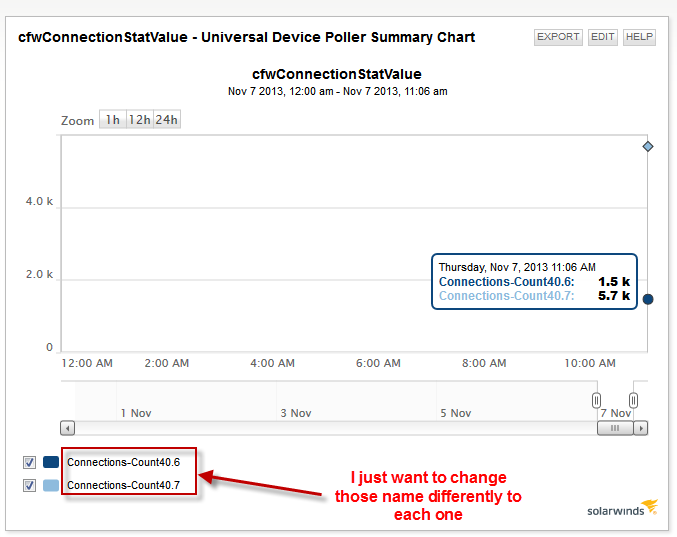Set zoom to 24h

(x=167, y=120)
